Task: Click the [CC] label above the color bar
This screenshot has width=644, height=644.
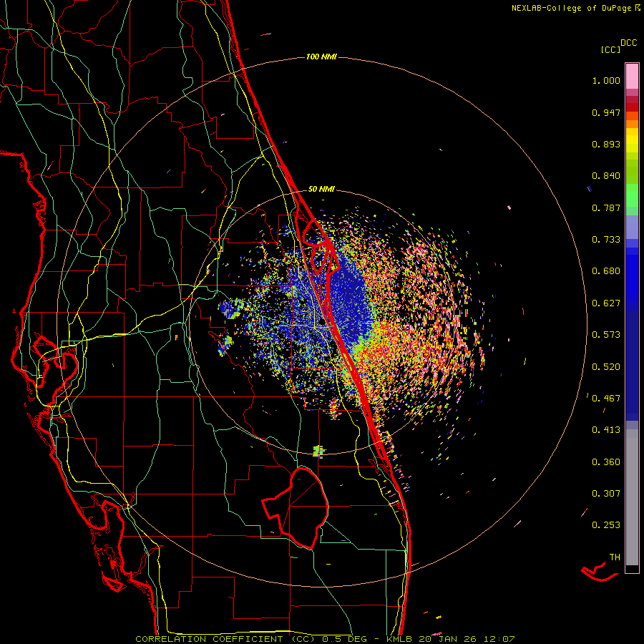Action: tap(610, 49)
